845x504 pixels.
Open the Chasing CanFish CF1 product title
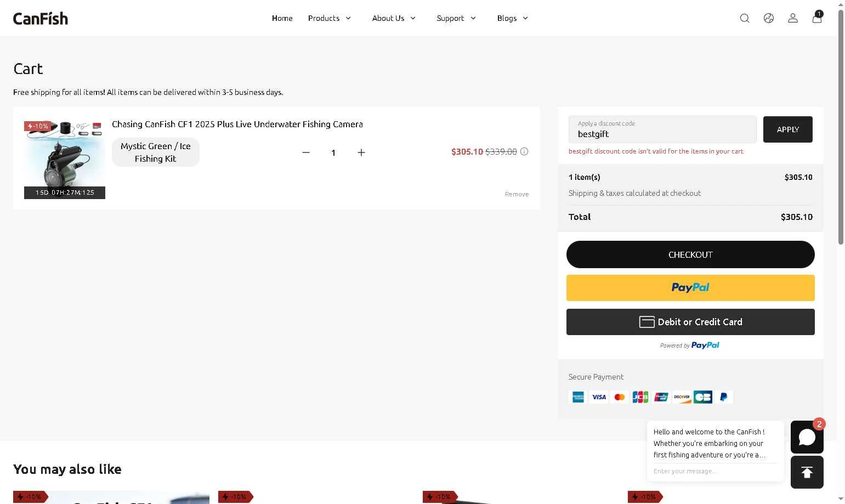tap(237, 124)
